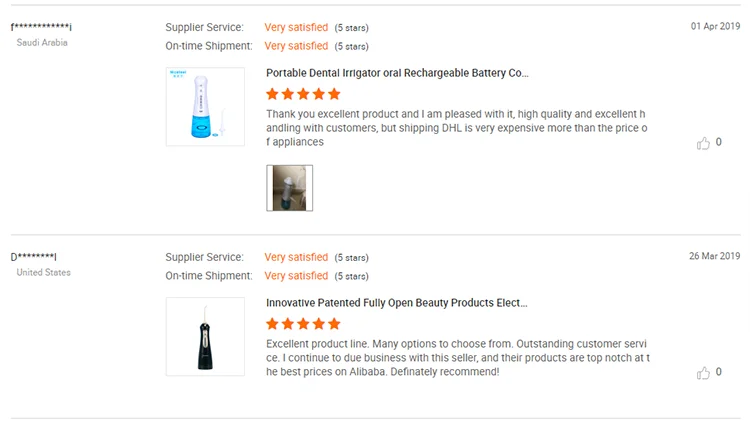Click reviewer name D********l

pyautogui.click(x=35, y=257)
